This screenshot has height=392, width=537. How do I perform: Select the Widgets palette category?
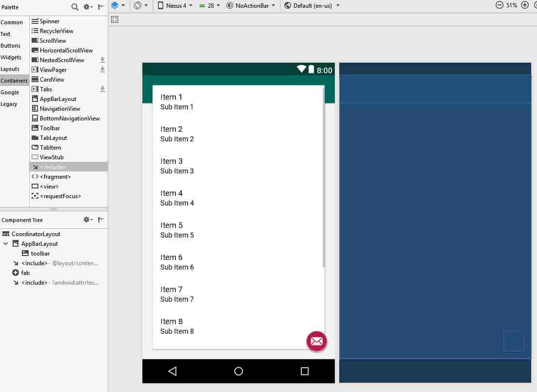(11, 57)
